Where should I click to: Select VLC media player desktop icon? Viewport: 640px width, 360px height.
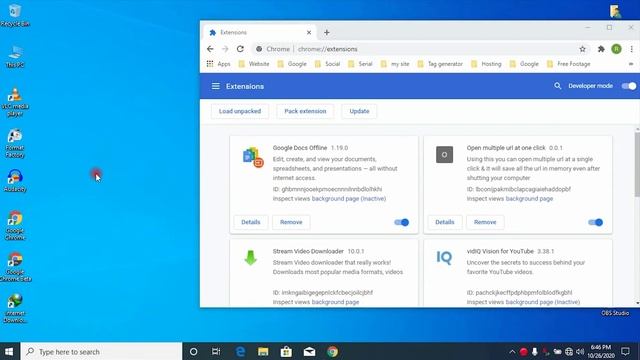click(x=15, y=102)
